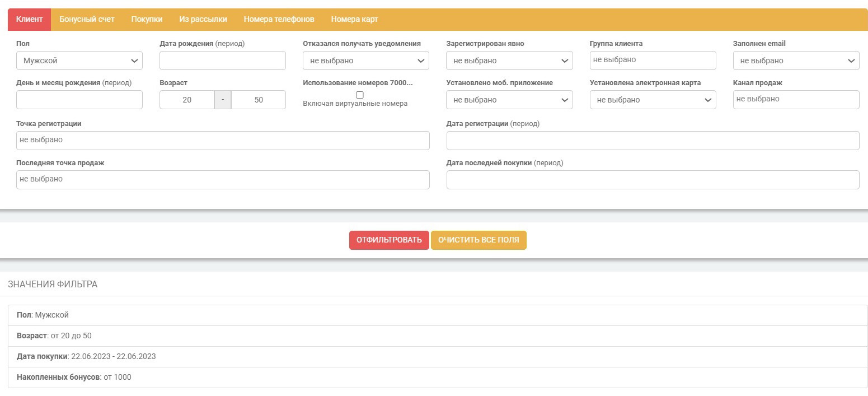Switch to the Клиент tab

[x=29, y=19]
